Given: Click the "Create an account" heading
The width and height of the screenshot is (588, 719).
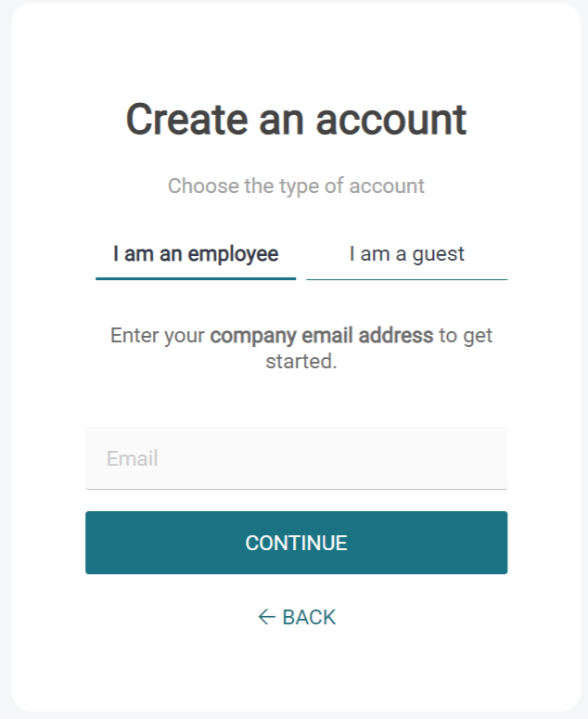Looking at the screenshot, I should [296, 120].
